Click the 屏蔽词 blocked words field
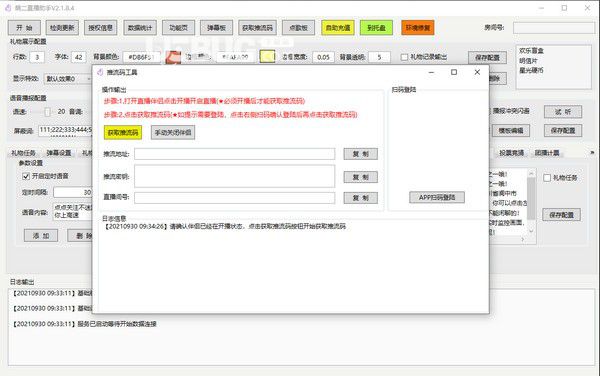Viewport: 600px width, 376px height. 65,130
